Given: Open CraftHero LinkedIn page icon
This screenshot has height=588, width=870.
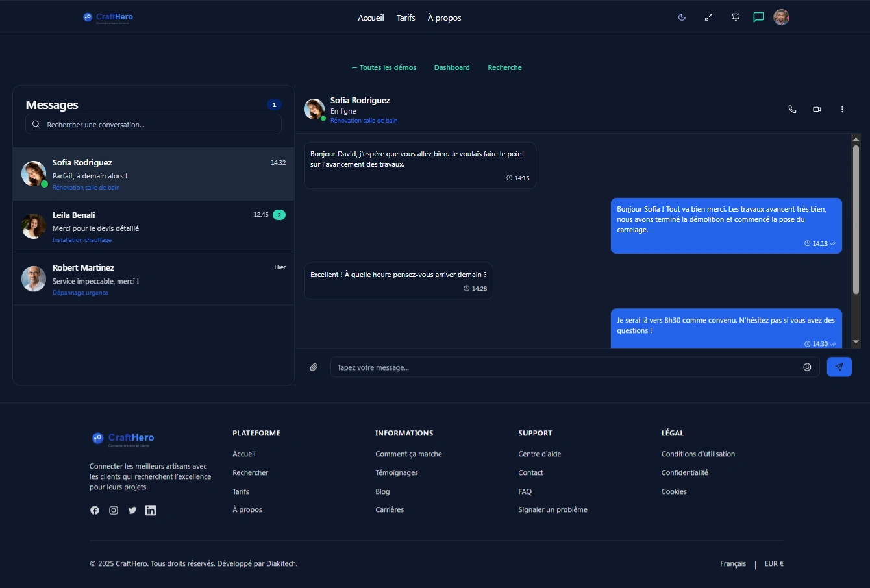Looking at the screenshot, I should tap(151, 510).
